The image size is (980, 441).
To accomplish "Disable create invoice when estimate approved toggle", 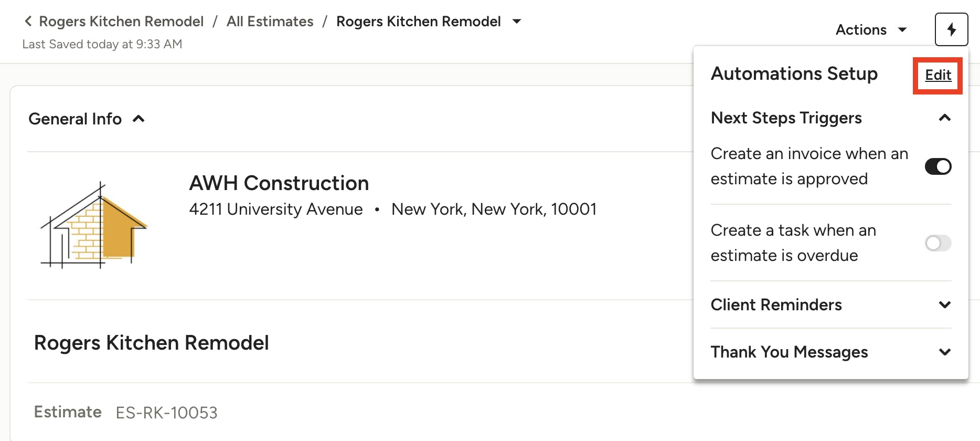I will [938, 166].
